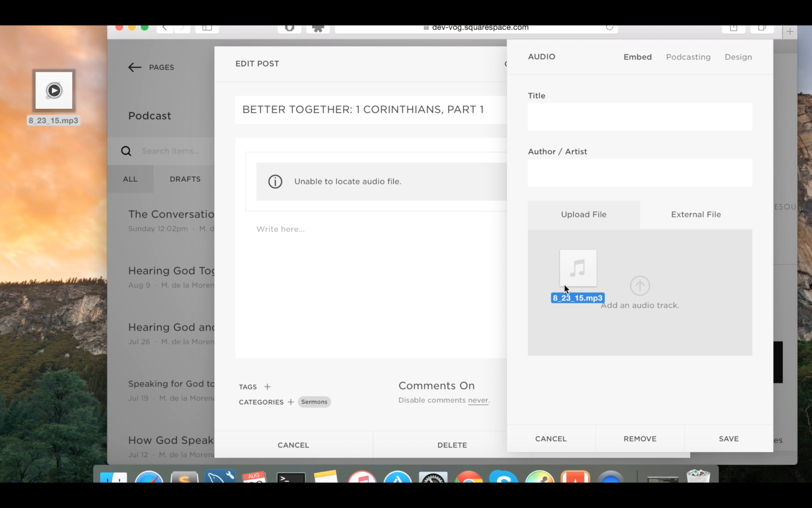Image resolution: width=812 pixels, height=508 pixels.
Task: Show ALL podcast items
Action: pyautogui.click(x=130, y=179)
